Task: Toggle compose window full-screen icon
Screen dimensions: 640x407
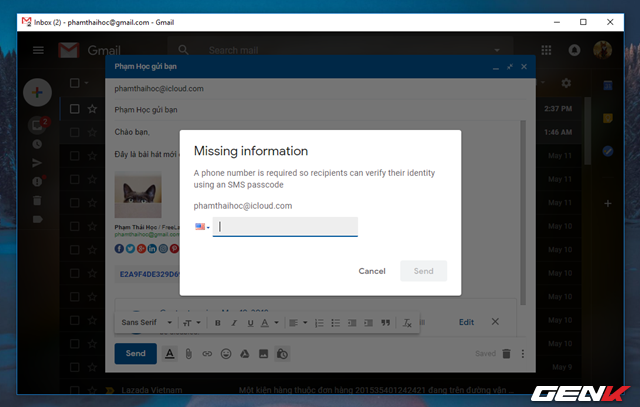Action: point(510,67)
